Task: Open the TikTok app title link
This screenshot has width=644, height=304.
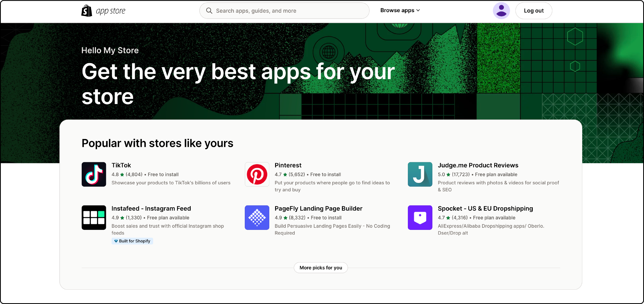Action: click(121, 165)
